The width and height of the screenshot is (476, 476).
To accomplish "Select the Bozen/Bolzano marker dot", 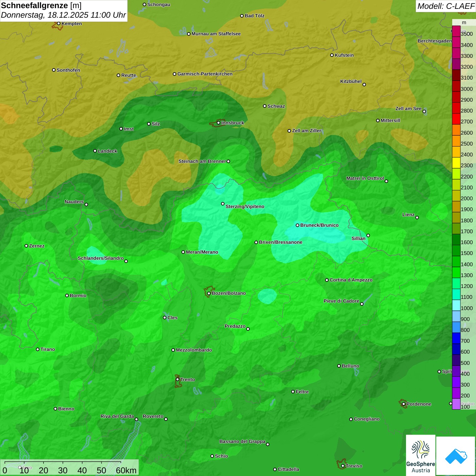I will 209,293.
